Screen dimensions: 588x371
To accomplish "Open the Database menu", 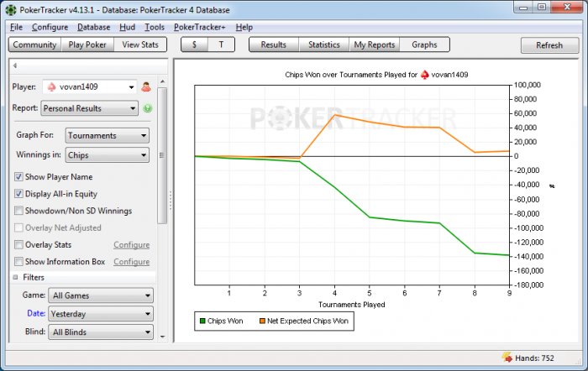I will point(94,28).
